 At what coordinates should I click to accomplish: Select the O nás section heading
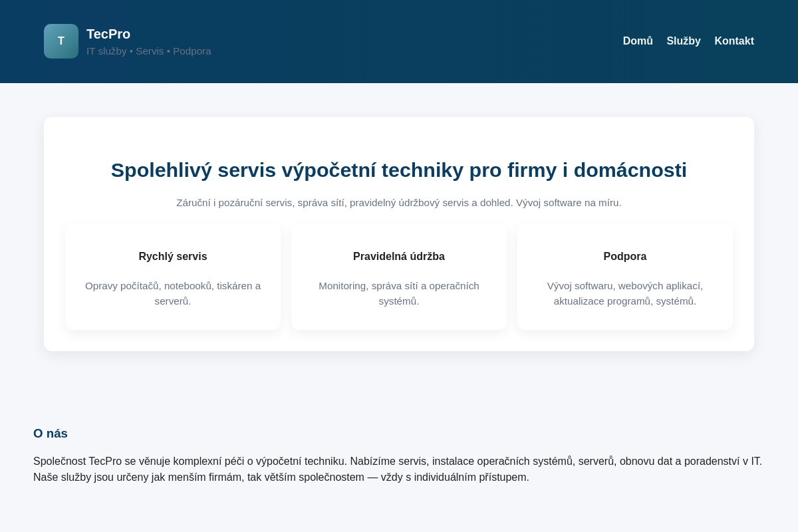tap(51, 433)
